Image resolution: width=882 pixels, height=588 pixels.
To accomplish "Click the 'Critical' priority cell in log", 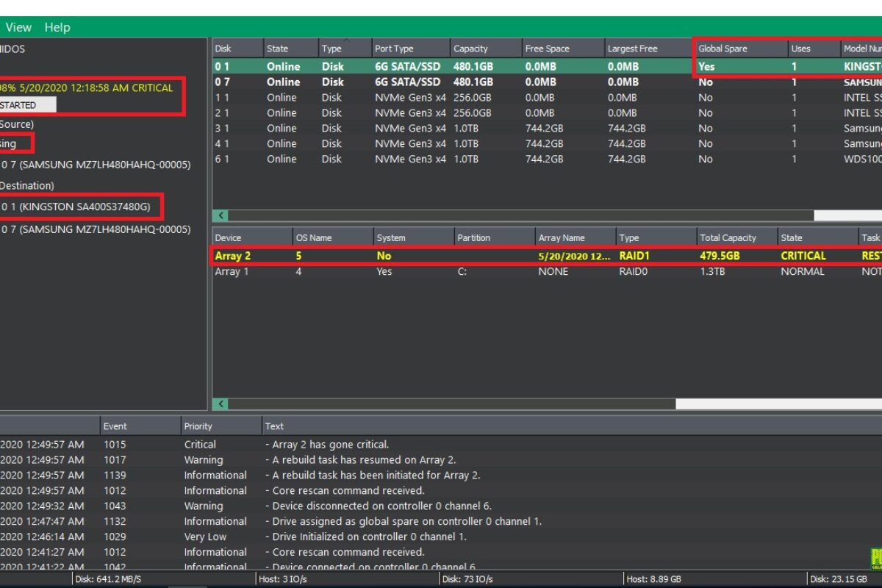I will point(200,444).
